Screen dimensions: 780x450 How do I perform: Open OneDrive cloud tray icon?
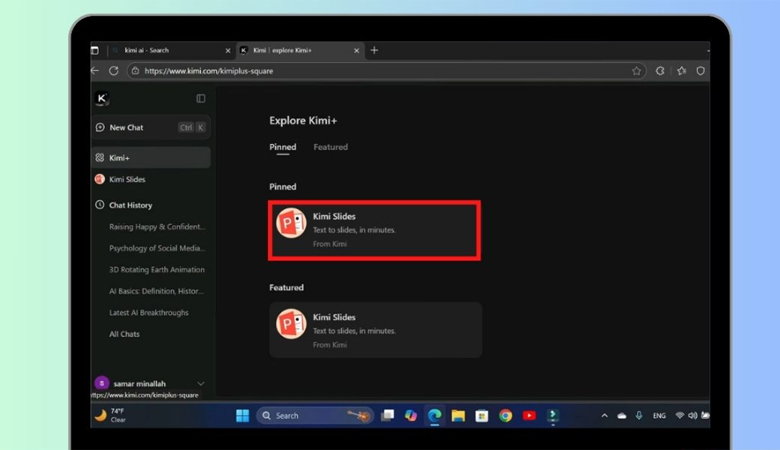pyautogui.click(x=622, y=416)
